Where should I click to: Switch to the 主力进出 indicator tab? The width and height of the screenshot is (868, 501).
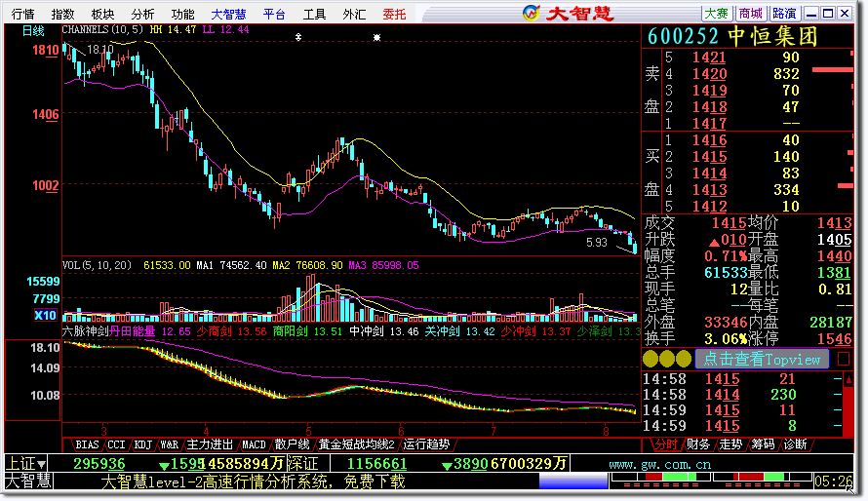[210, 444]
